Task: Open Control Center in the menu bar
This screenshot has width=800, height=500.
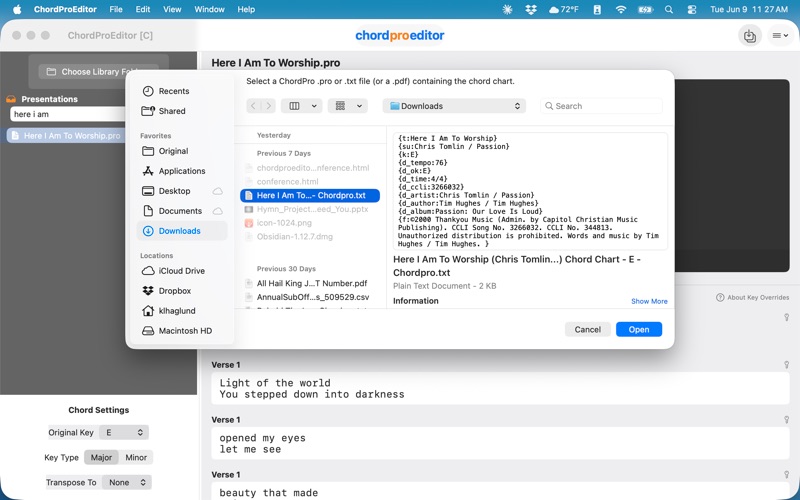Action: click(692, 9)
